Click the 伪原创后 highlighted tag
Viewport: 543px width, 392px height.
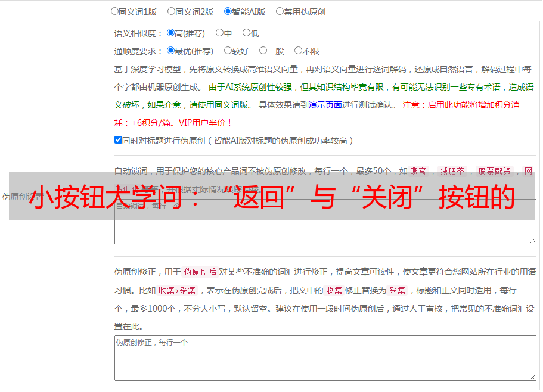coord(200,272)
